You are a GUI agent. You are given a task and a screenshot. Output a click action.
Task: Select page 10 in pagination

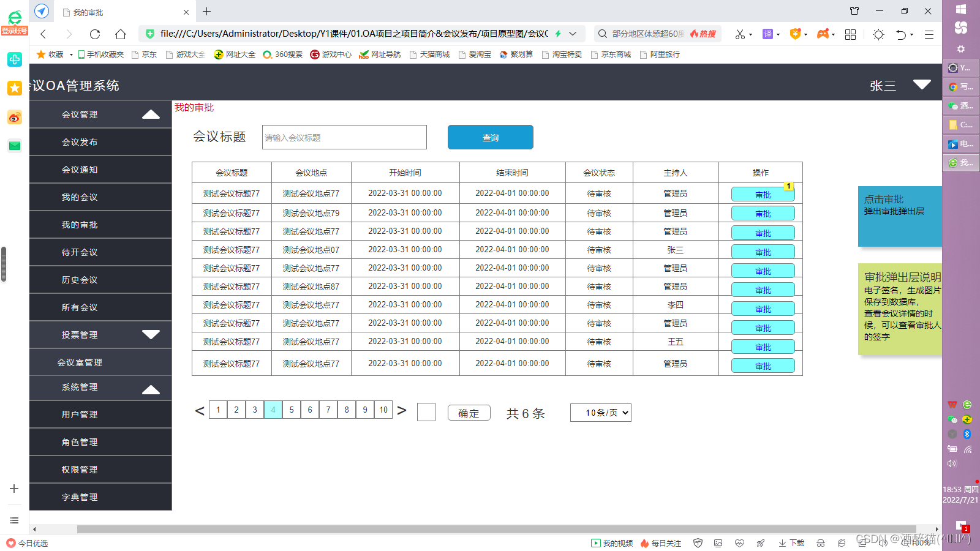coord(383,410)
